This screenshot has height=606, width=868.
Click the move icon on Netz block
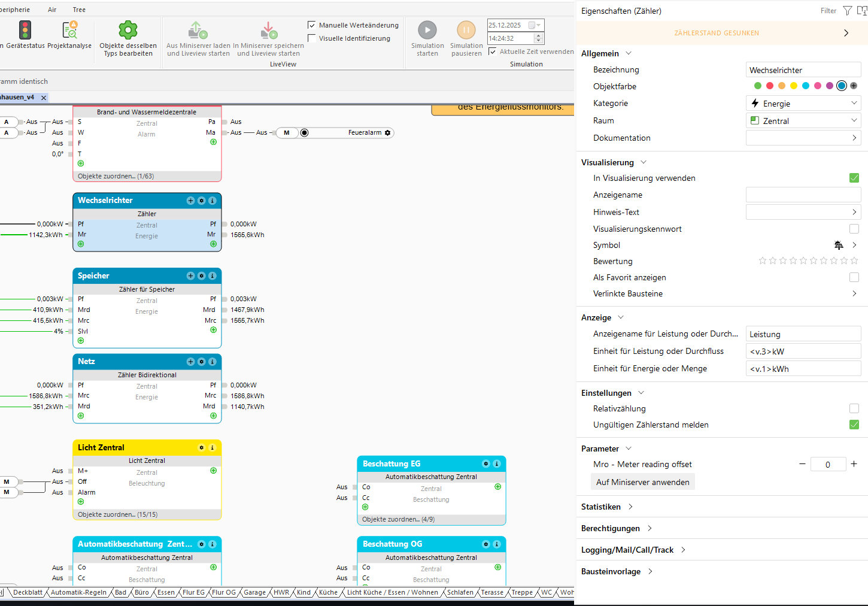point(190,362)
